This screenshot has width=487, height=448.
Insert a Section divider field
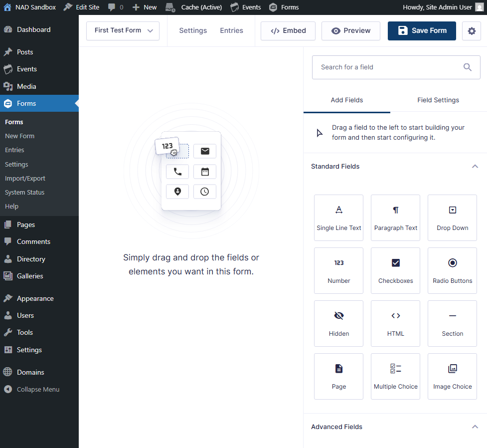[x=453, y=324]
